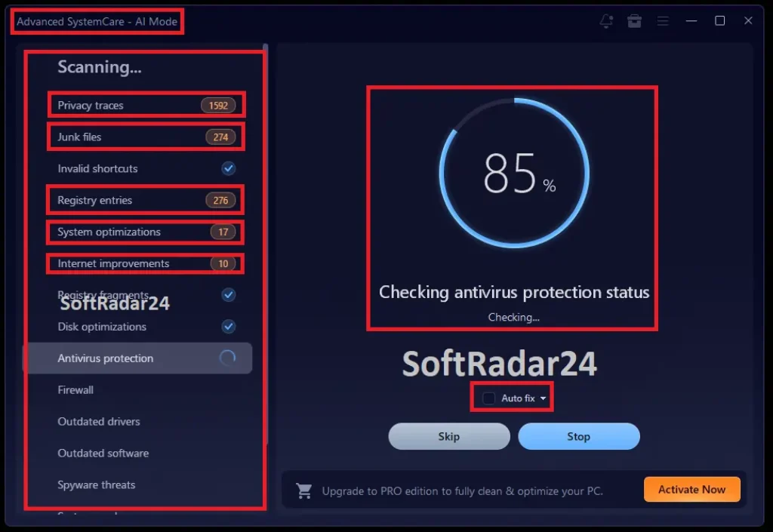Click the Antivirus protection spinner icon
773x532 pixels.
click(x=229, y=358)
